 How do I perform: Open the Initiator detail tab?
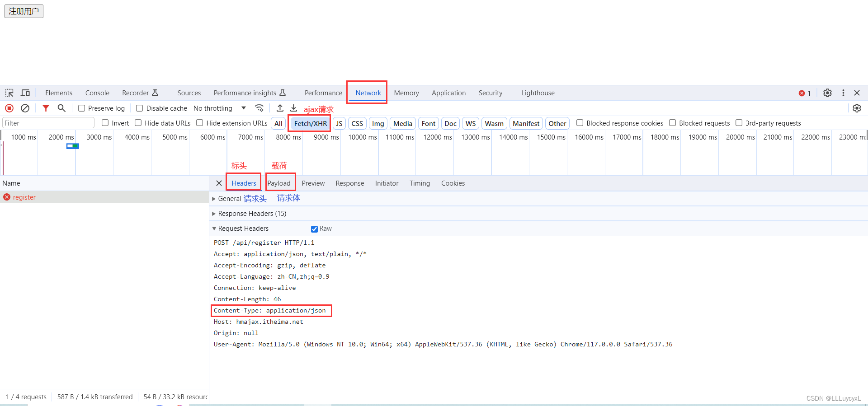click(387, 183)
